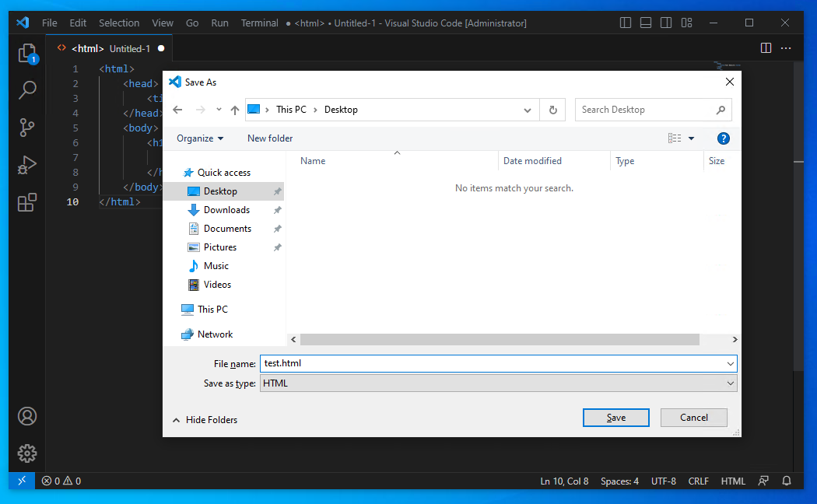This screenshot has height=504, width=817.
Task: Select the Untitled-1 editor tab
Action: pos(110,48)
